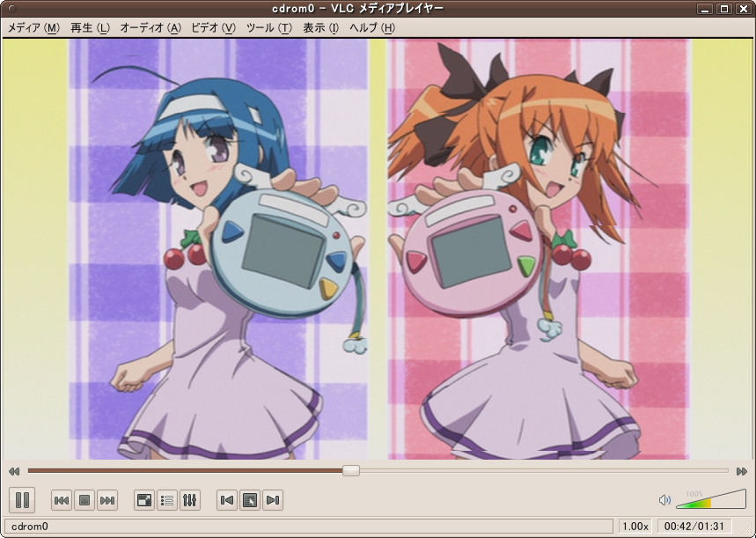This screenshot has height=538, width=756.
Task: Open the 表示 (I) menu
Action: pos(320,28)
